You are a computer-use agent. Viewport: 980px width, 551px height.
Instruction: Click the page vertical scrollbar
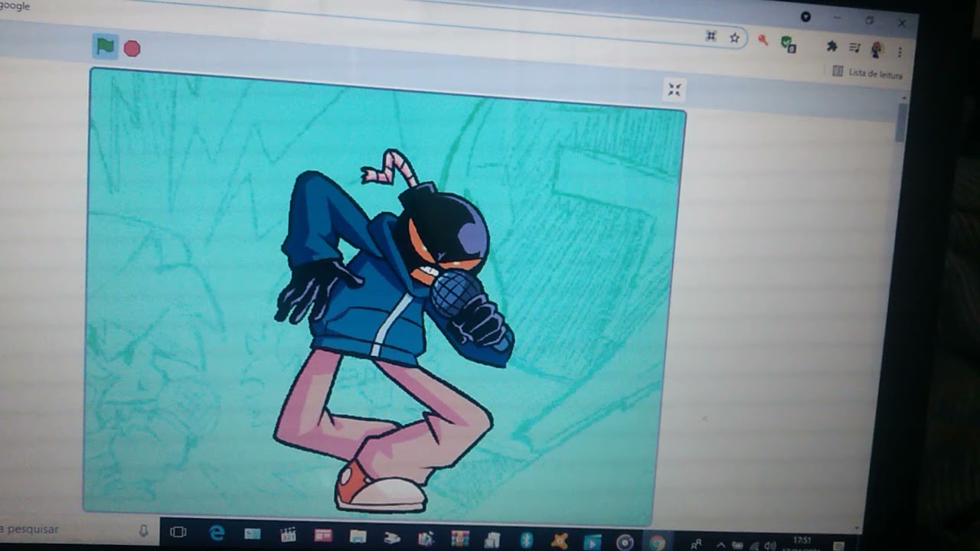tap(902, 122)
